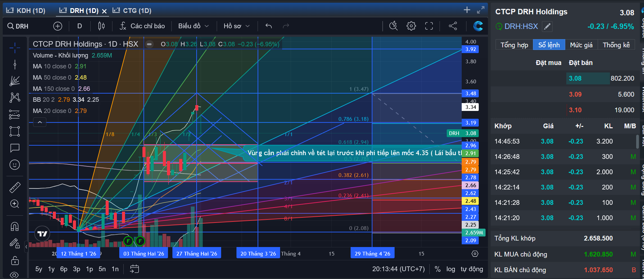Image resolution: width=644 pixels, height=279 pixels.
Task: Select the trend line drawing tool
Action: coord(15,64)
